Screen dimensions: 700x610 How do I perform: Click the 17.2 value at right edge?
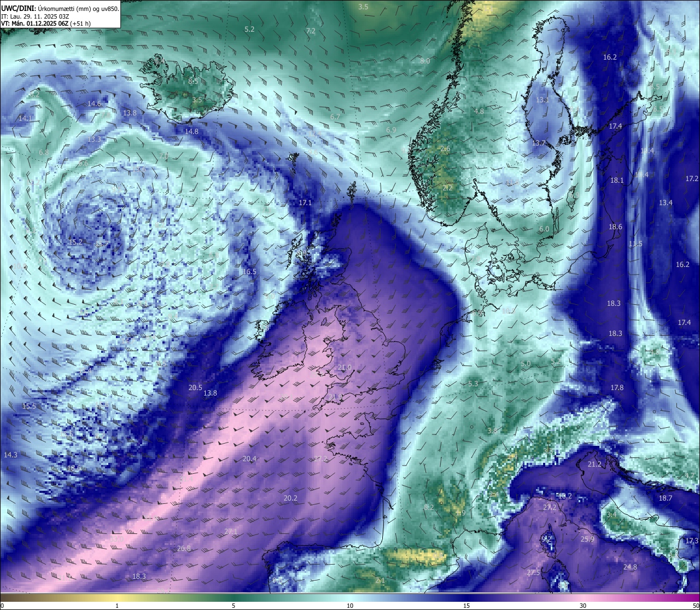click(692, 179)
